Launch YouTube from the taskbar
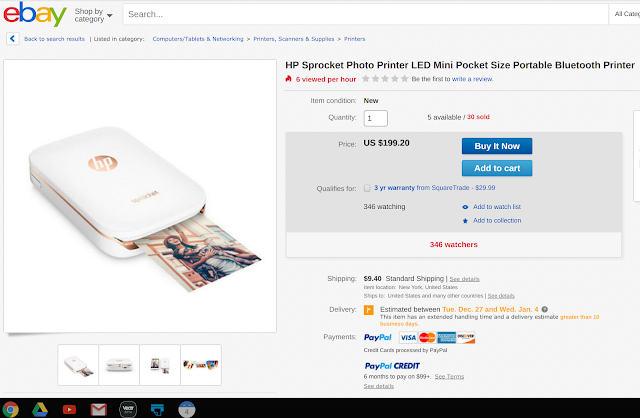640x418 pixels. [69, 409]
